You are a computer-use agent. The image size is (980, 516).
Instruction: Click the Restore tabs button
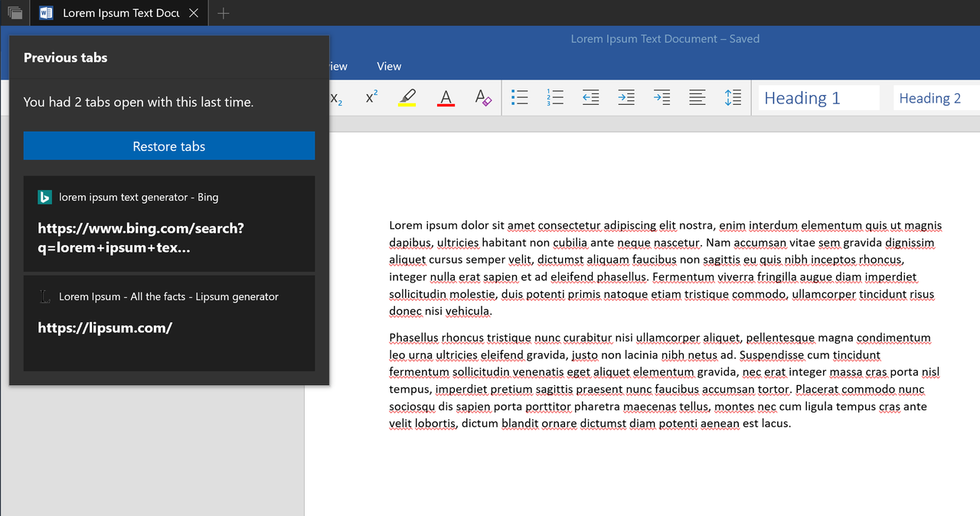click(168, 146)
